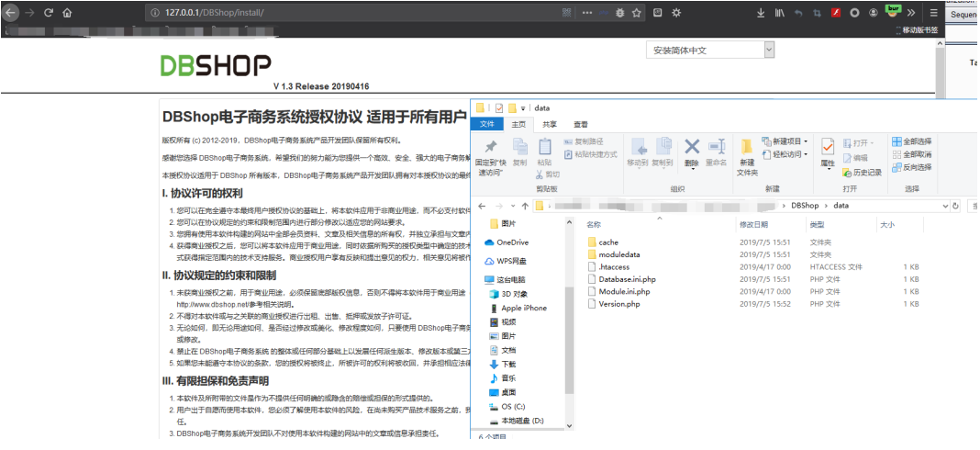This screenshot has width=980, height=450.
Task: Switch to the 文件 ribbon tab
Action: (487, 125)
